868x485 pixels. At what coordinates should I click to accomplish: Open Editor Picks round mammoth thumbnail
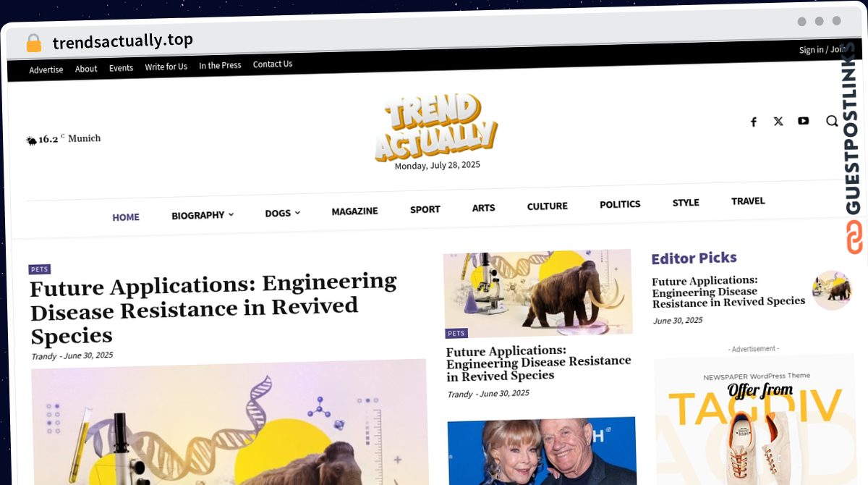tap(832, 290)
